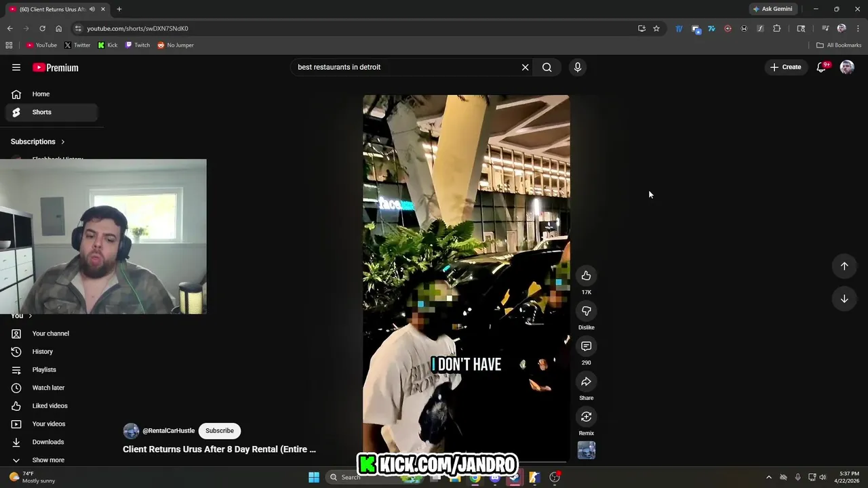
Task: Go to next Short with down arrow
Action: tap(844, 299)
